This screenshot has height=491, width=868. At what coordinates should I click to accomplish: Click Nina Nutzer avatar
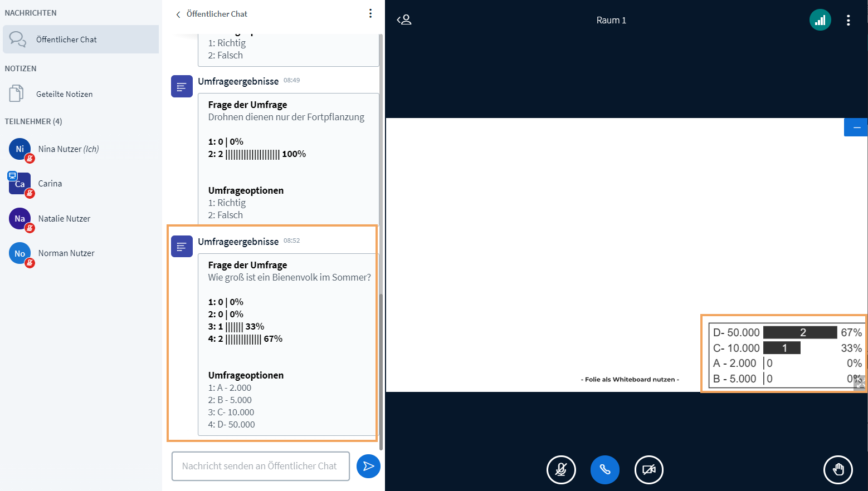pos(20,149)
